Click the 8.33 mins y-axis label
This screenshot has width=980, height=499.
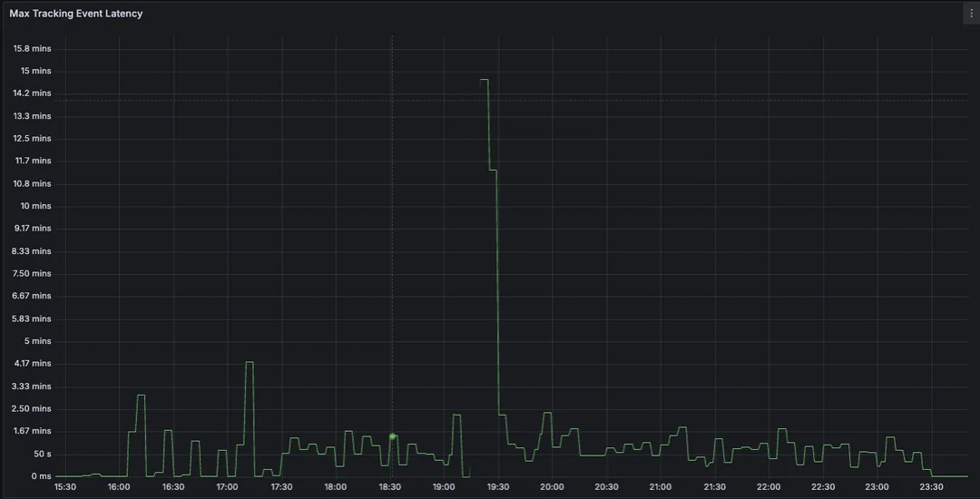pyautogui.click(x=32, y=251)
